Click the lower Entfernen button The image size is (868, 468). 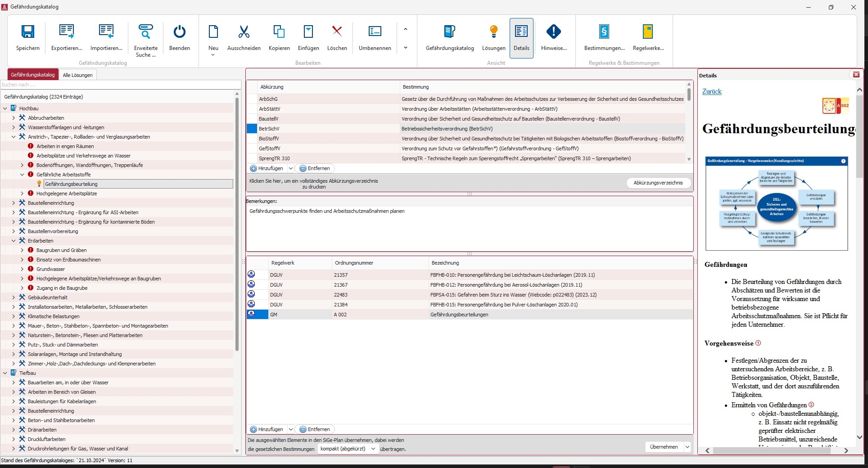coord(315,429)
